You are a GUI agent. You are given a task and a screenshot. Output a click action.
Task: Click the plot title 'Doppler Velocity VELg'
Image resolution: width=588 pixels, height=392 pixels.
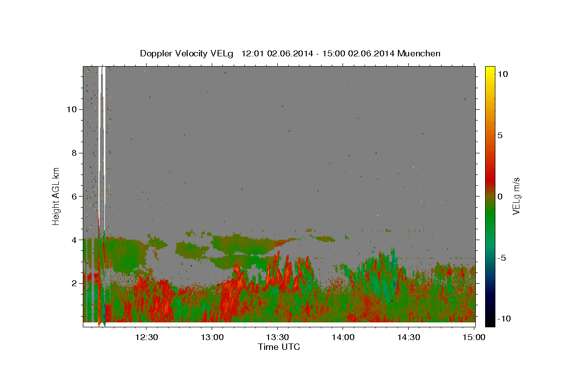coord(187,53)
